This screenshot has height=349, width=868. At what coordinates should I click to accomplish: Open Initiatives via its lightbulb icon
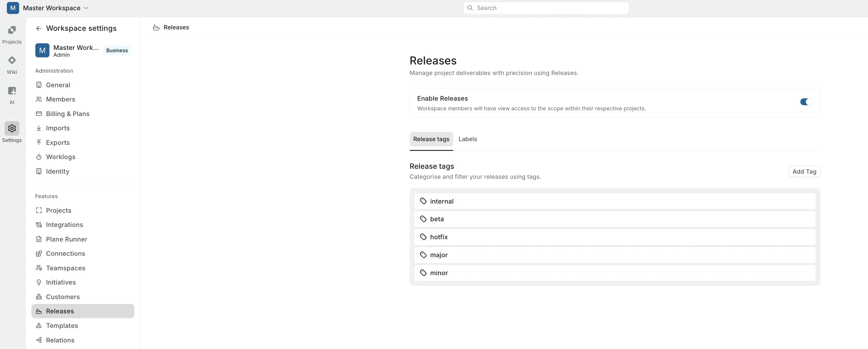39,282
